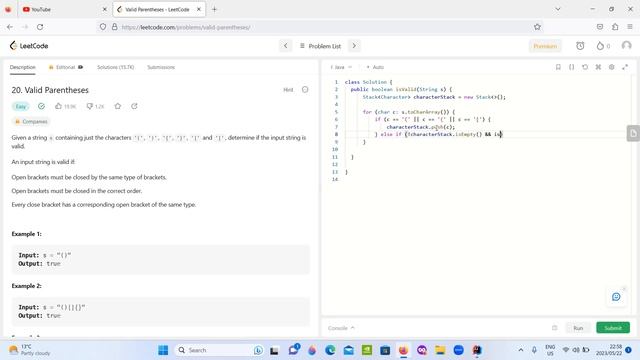Expand the Companies tag

31,122
